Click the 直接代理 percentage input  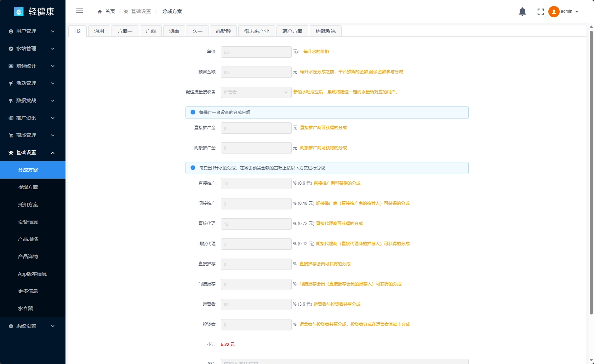(256, 224)
